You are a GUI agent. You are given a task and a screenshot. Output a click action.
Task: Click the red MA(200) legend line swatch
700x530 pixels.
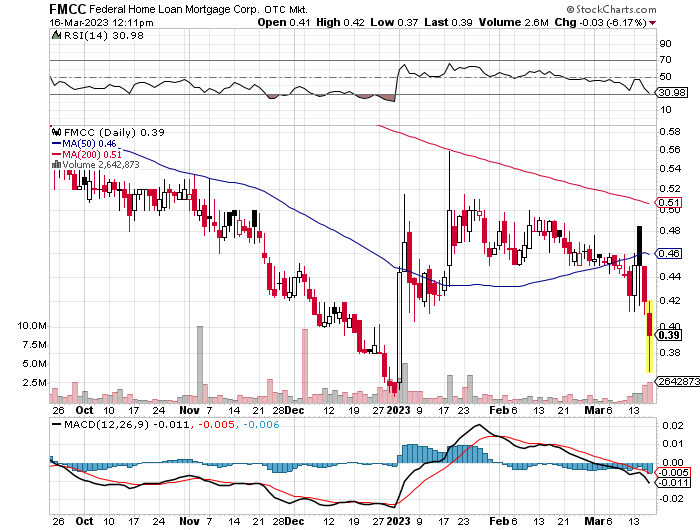tap(56, 154)
